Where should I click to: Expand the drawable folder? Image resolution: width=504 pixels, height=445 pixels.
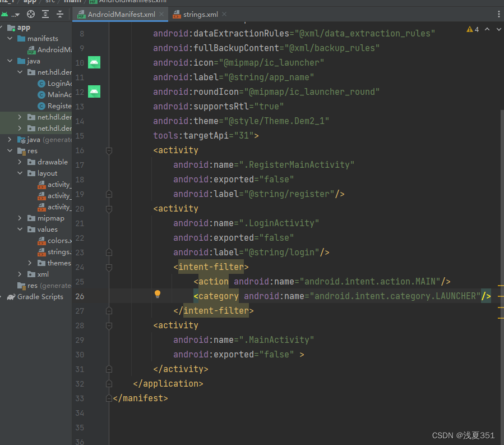(x=20, y=162)
